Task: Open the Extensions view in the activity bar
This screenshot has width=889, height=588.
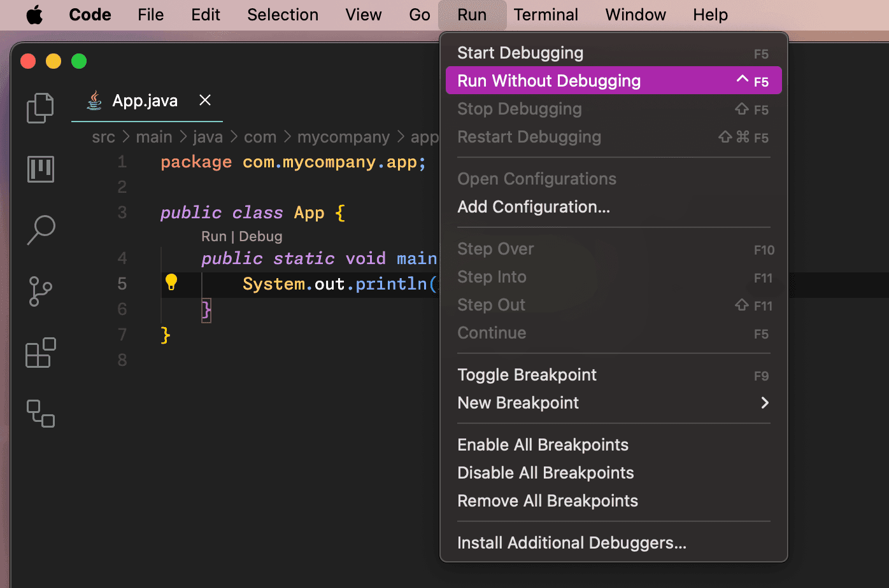Action: coord(40,353)
